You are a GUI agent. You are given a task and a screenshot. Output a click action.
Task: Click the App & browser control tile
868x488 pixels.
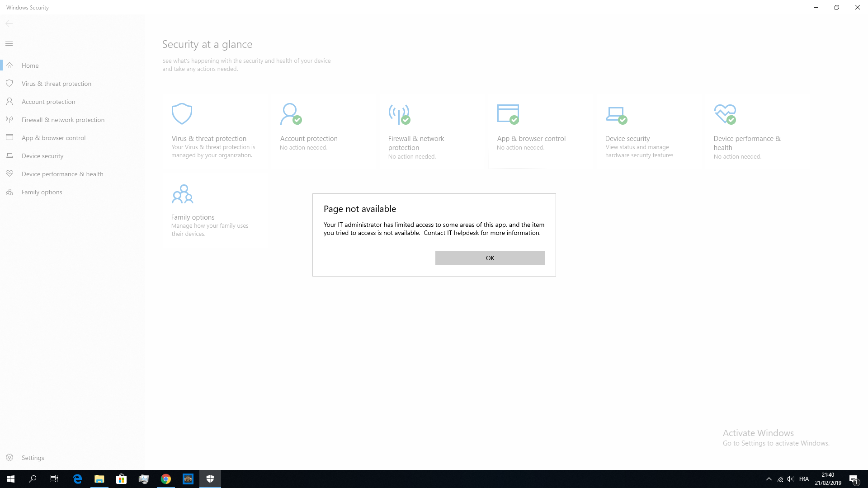point(531,139)
